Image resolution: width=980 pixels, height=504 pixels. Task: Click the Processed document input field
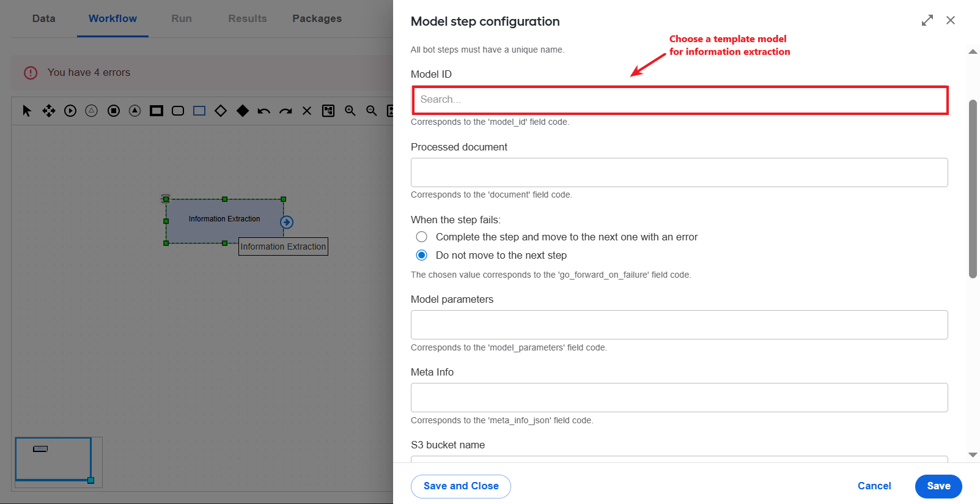coord(679,172)
